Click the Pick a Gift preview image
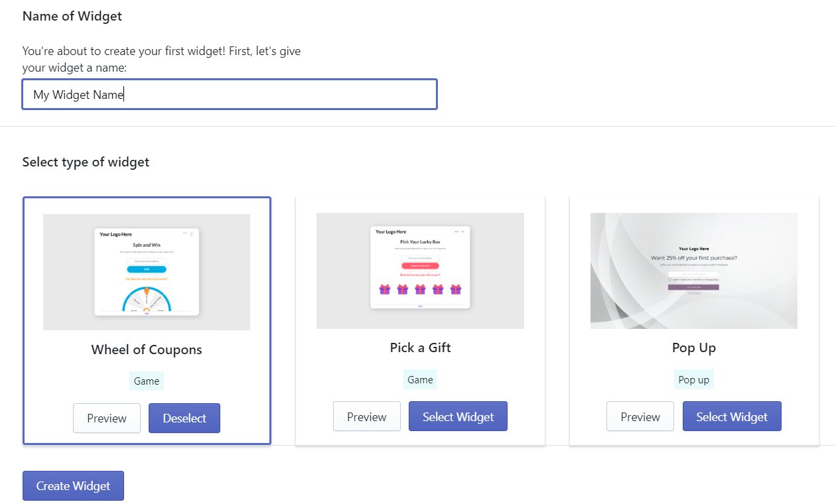 tap(420, 271)
